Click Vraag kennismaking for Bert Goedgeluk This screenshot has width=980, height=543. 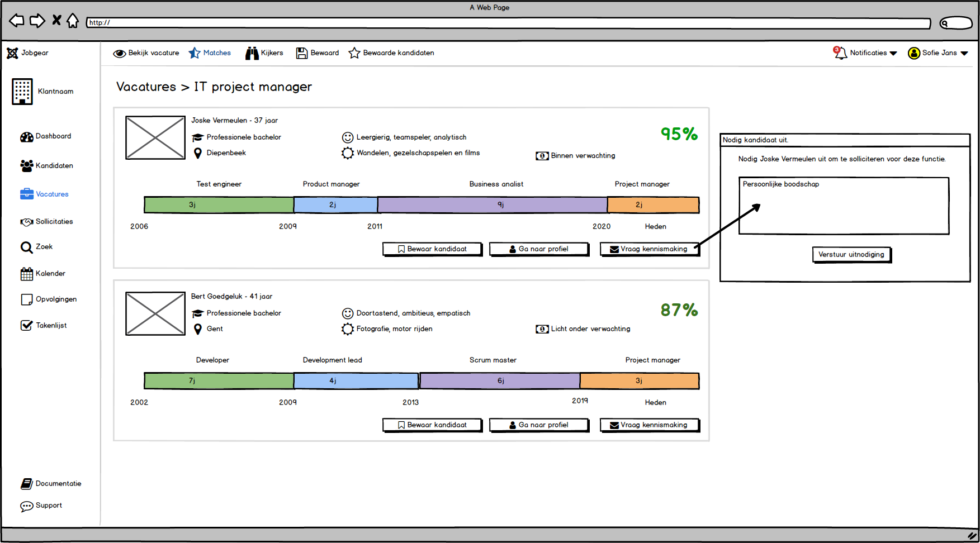tap(650, 425)
